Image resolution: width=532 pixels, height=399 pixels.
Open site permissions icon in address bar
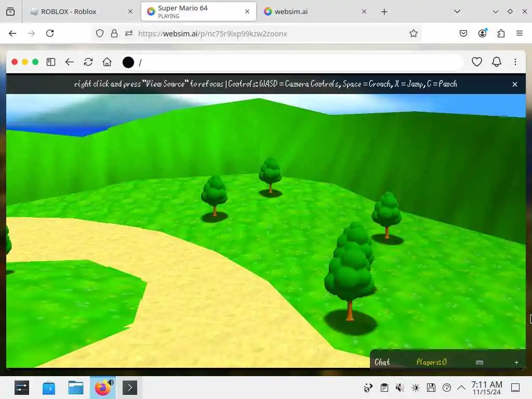129,33
